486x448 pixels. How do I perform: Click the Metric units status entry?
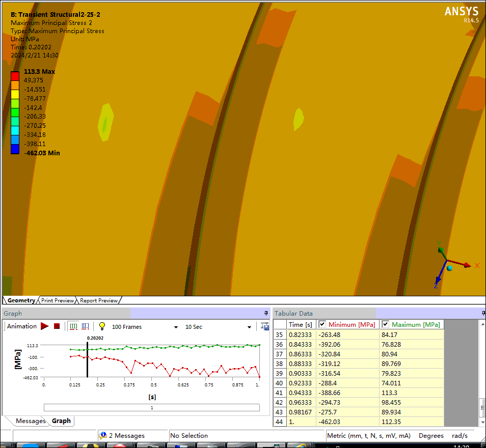(368, 436)
